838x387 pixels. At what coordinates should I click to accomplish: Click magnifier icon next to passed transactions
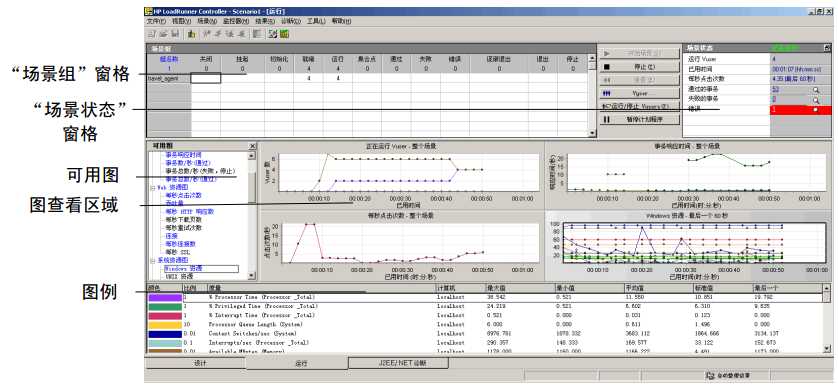816,90
